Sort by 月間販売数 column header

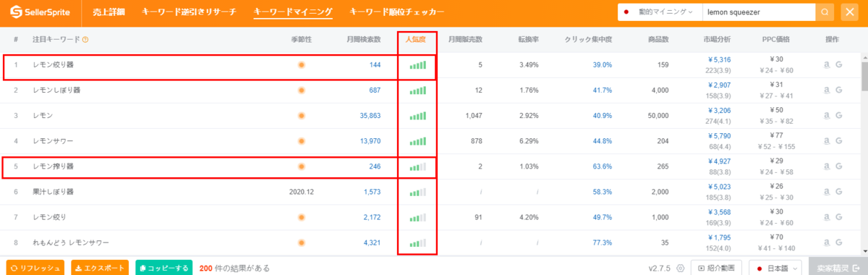pos(465,40)
